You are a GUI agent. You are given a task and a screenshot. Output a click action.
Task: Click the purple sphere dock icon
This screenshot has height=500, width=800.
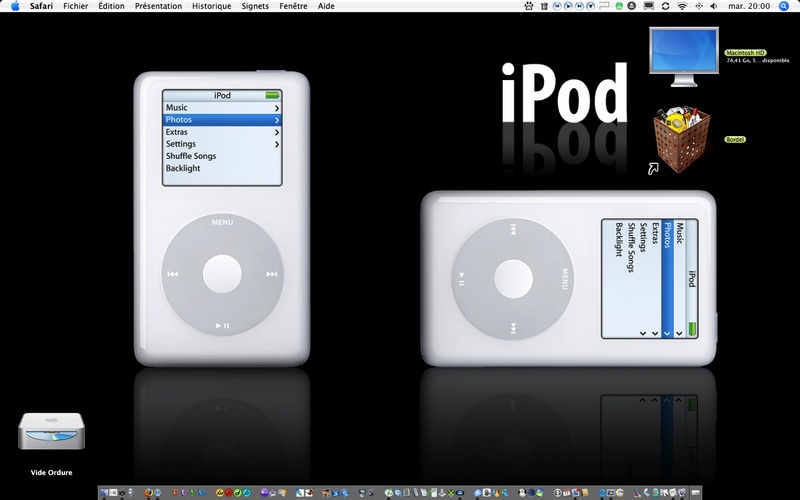265,492
